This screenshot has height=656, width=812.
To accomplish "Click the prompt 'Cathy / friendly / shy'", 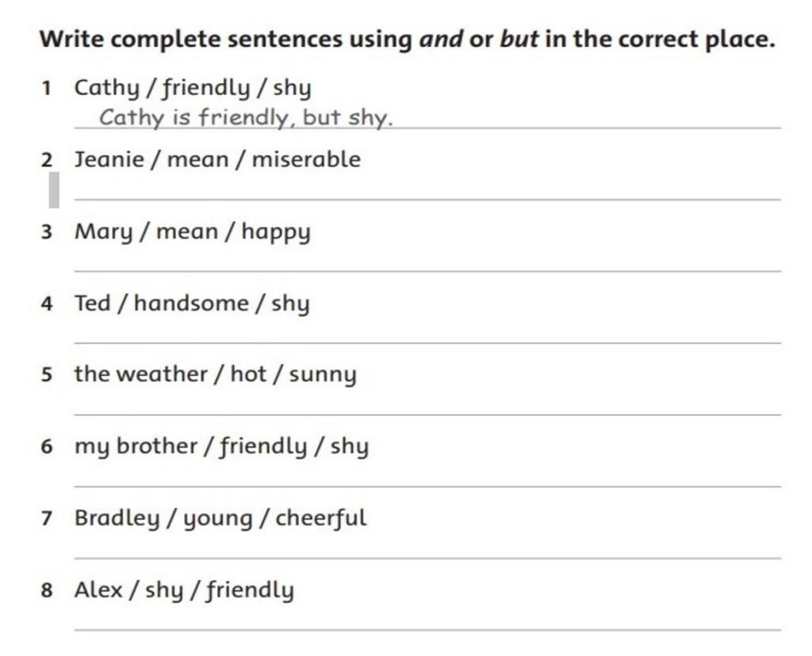I will click(x=193, y=87).
